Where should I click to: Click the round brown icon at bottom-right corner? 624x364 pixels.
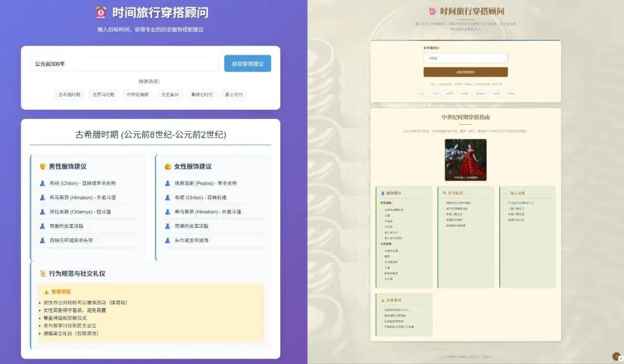616,357
